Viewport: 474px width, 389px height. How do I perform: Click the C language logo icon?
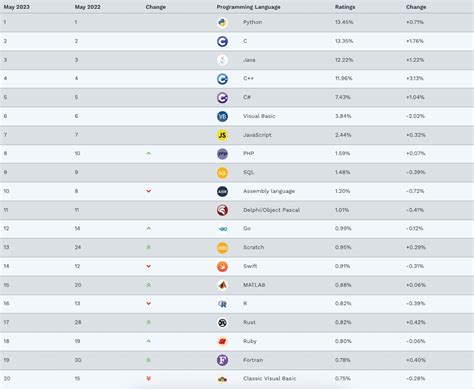click(222, 41)
